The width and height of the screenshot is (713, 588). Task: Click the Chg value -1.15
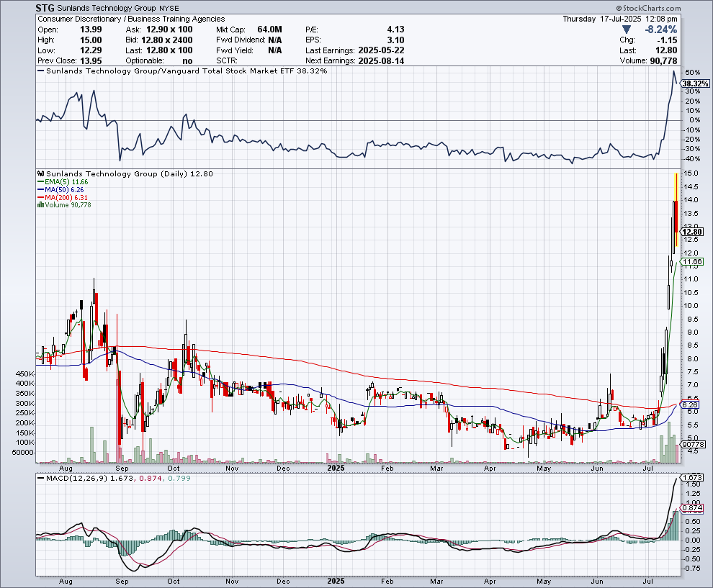coord(666,40)
